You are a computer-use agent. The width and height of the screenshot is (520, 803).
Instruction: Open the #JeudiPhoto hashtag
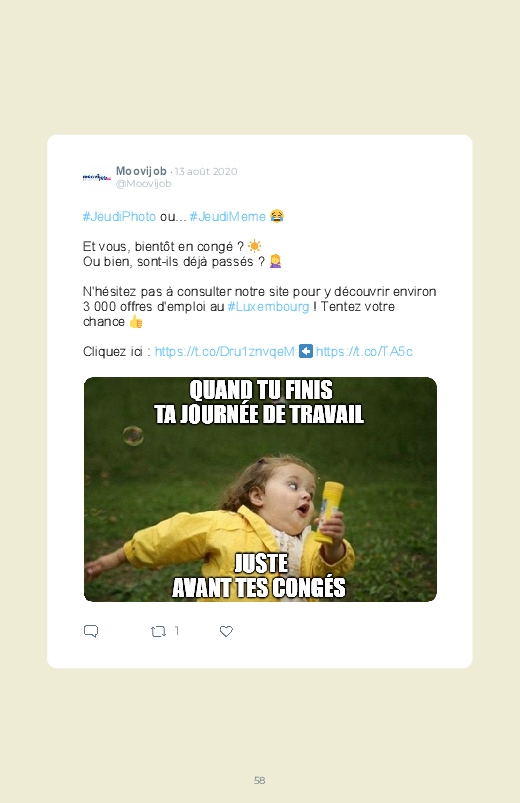119,217
